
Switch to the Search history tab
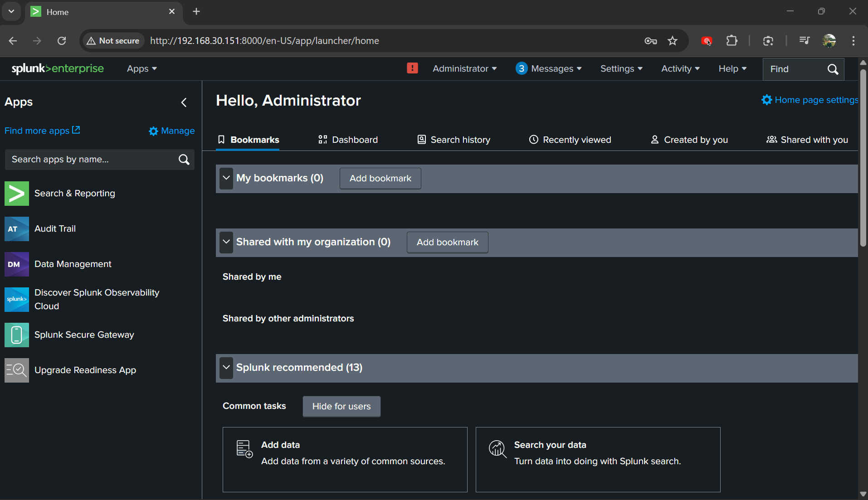[454, 140]
